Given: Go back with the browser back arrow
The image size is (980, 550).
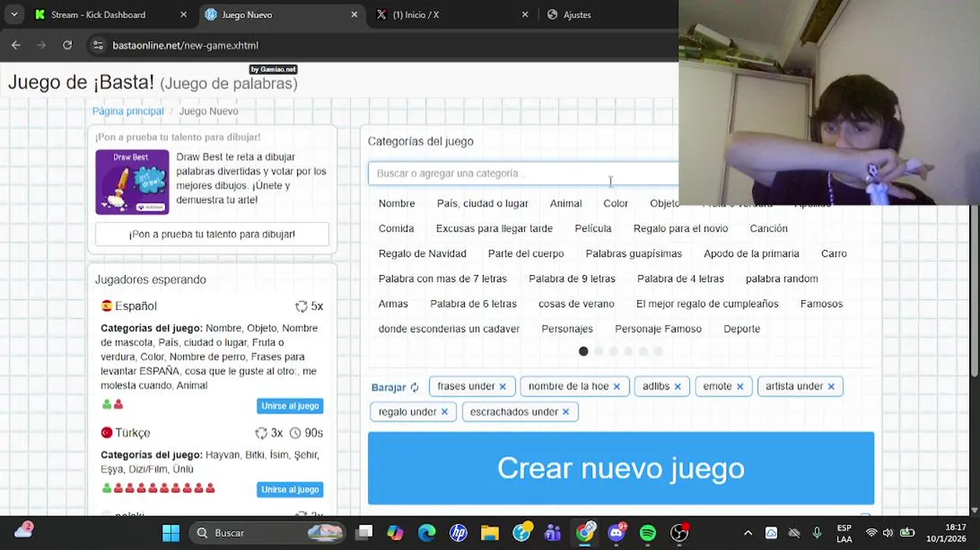Looking at the screenshot, I should tap(16, 45).
